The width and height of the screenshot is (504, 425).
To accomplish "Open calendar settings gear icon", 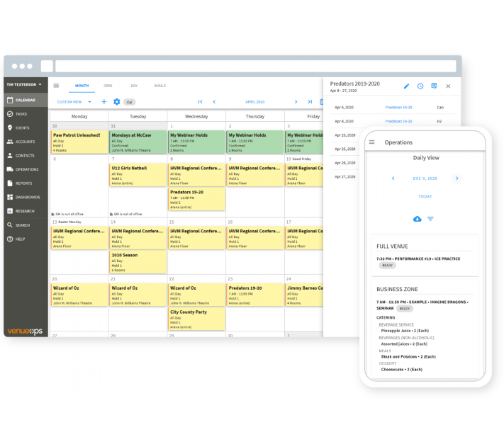I will [x=117, y=102].
